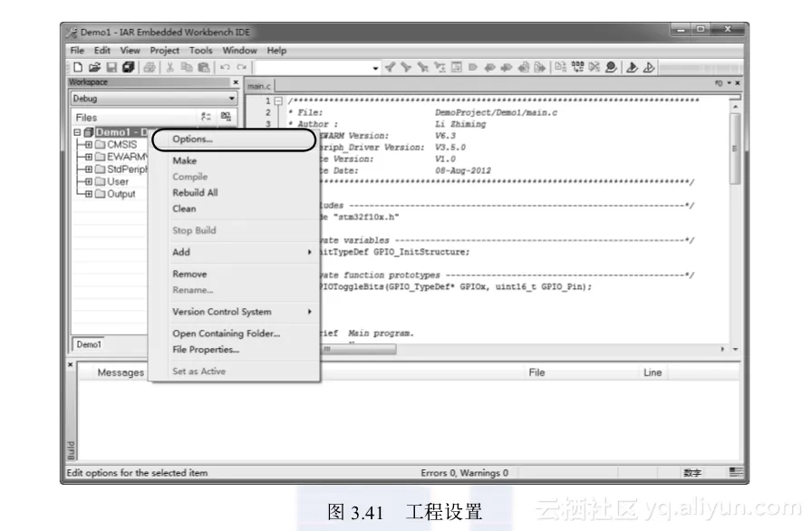The height and width of the screenshot is (531, 812).
Task: Open the View menu
Action: tap(130, 50)
